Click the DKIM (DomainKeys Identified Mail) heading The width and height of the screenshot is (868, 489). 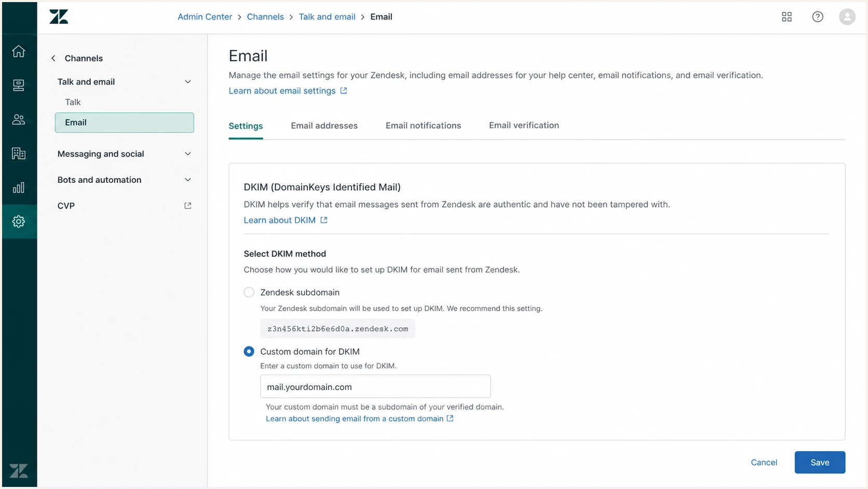[x=322, y=187]
